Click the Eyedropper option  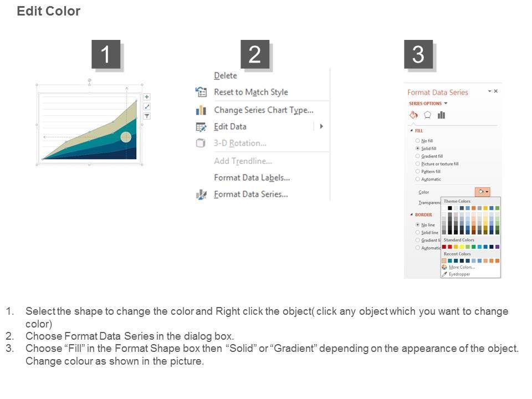pyautogui.click(x=459, y=274)
